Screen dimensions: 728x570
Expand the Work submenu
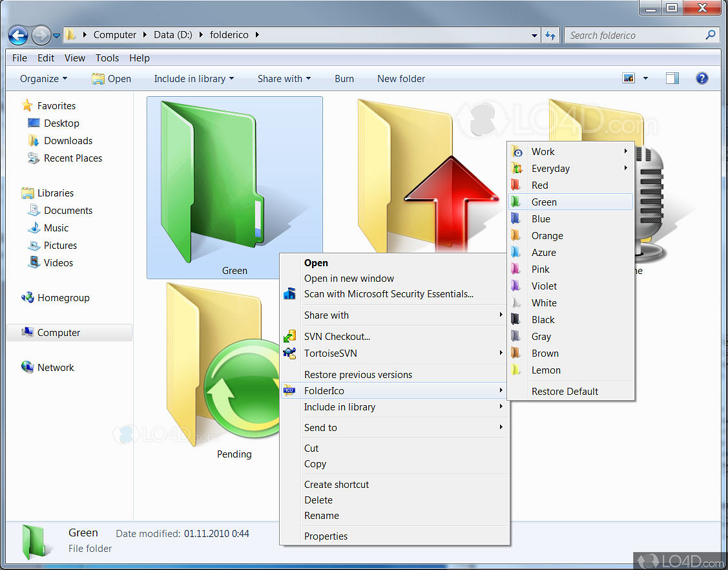(625, 151)
